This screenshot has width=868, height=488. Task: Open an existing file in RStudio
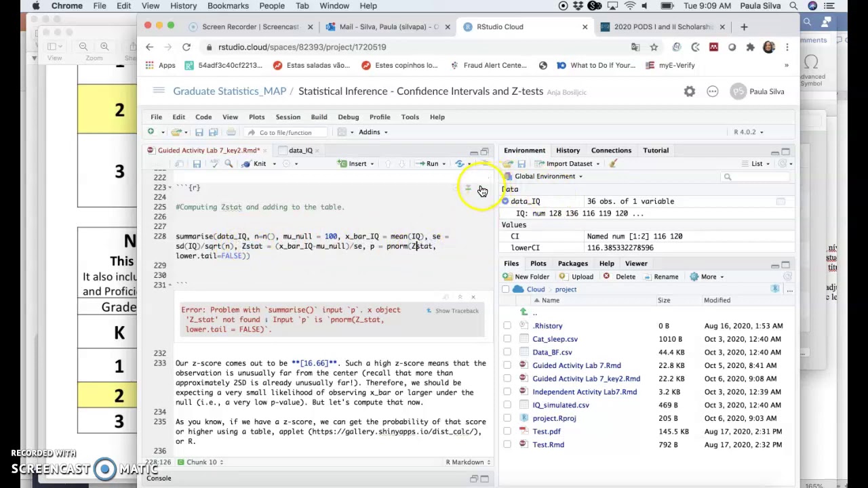click(x=176, y=132)
